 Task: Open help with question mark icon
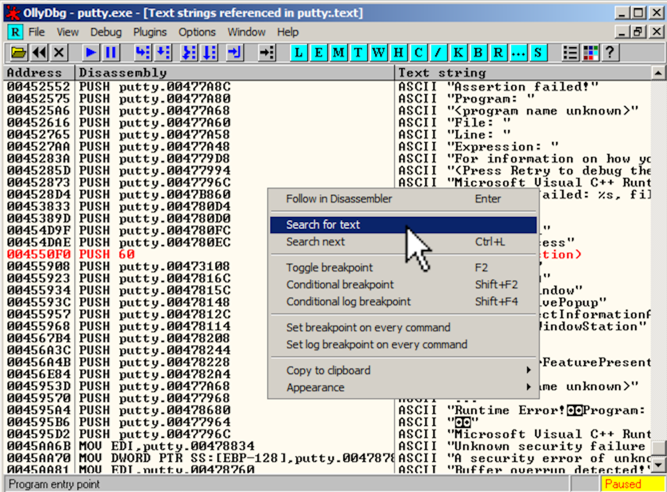[610, 53]
